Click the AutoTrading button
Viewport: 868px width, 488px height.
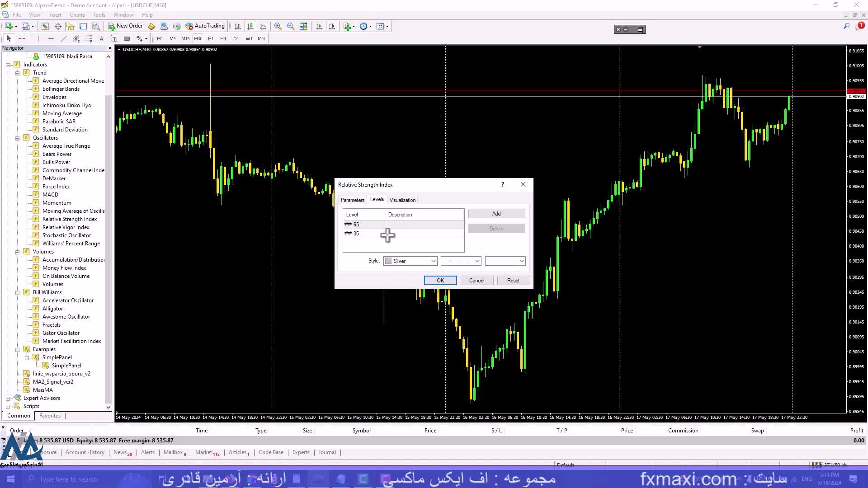205,26
